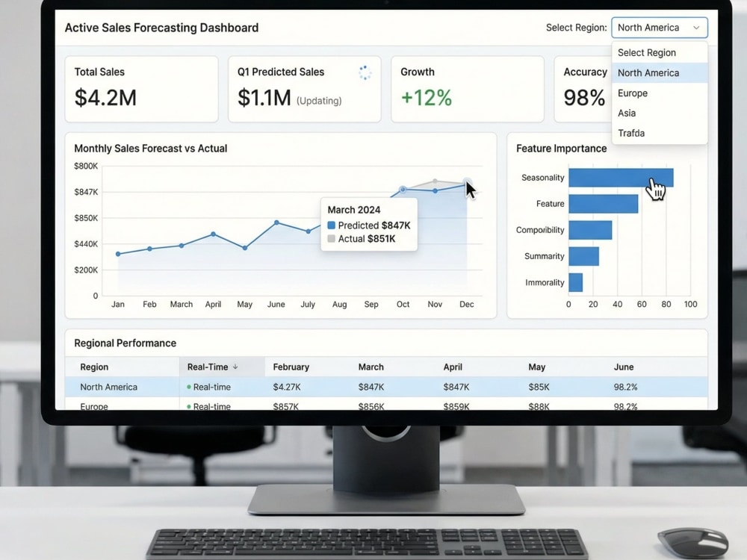Click the Seasonality bar in Feature Importance
The image size is (747, 560).
coord(621,178)
